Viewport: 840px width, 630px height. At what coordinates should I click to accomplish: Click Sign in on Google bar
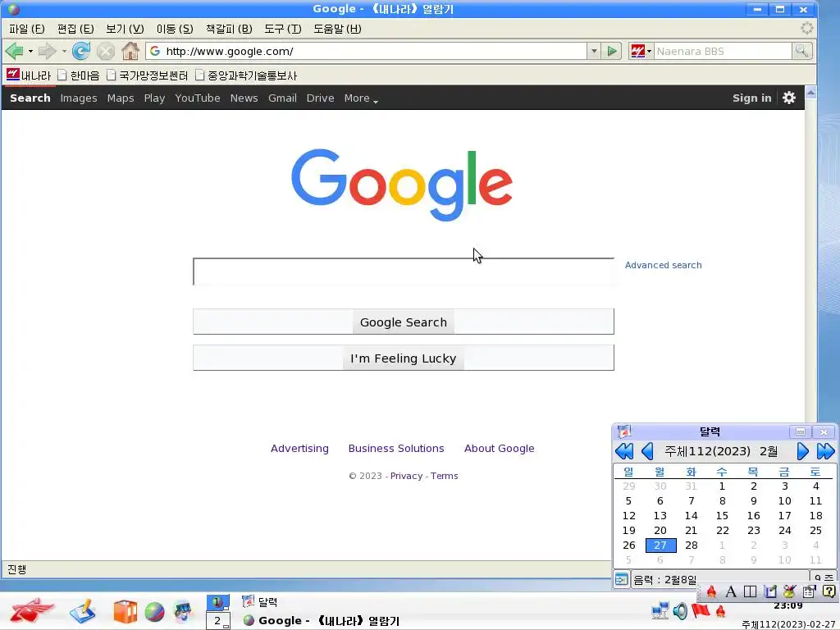pyautogui.click(x=751, y=98)
